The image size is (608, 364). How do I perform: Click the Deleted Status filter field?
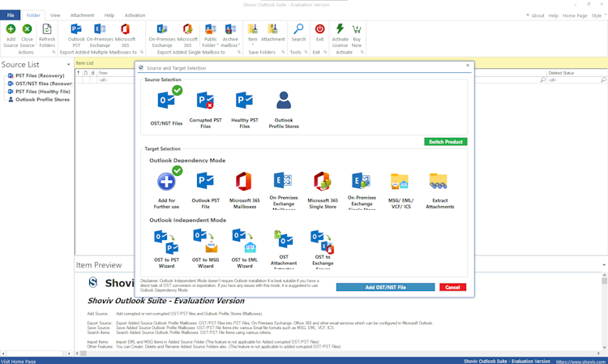click(576, 80)
